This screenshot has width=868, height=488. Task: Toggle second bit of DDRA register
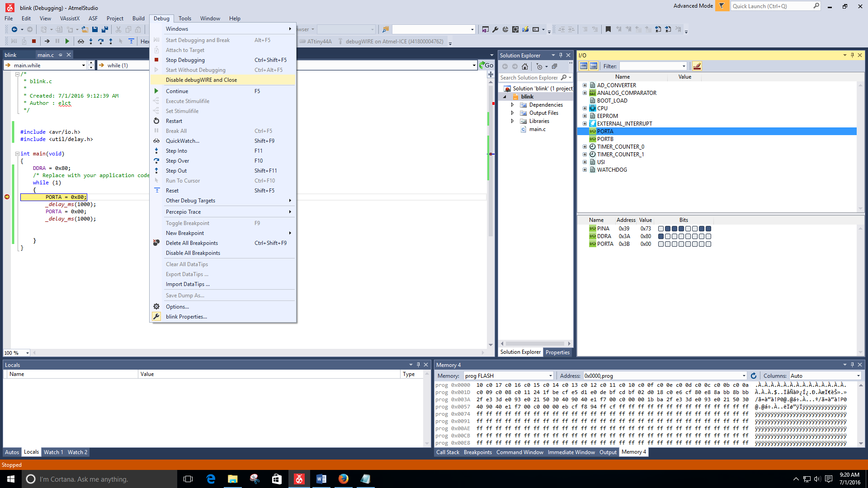(x=668, y=236)
